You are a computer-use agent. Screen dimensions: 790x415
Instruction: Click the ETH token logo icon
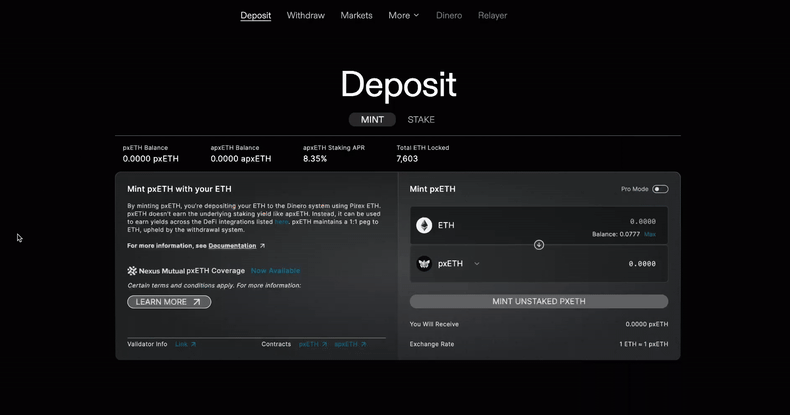point(424,225)
